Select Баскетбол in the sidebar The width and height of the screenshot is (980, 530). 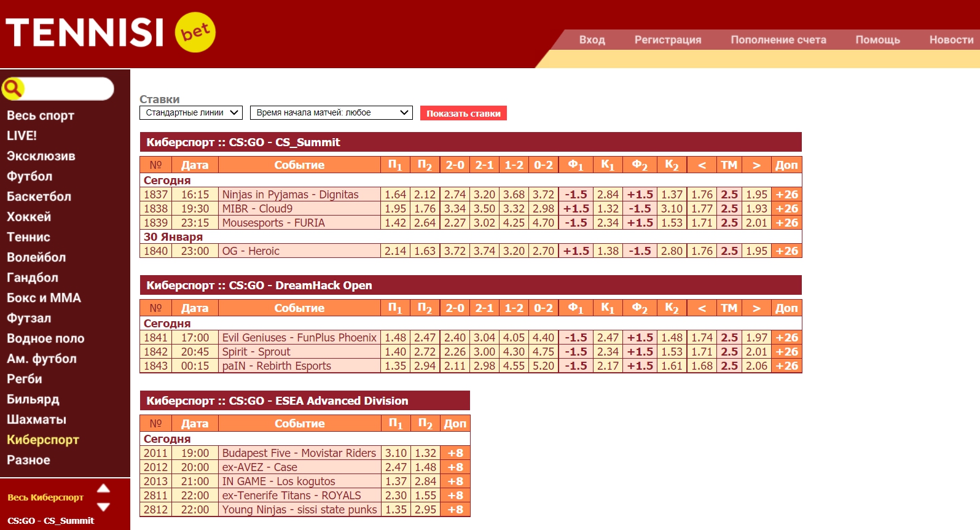39,197
